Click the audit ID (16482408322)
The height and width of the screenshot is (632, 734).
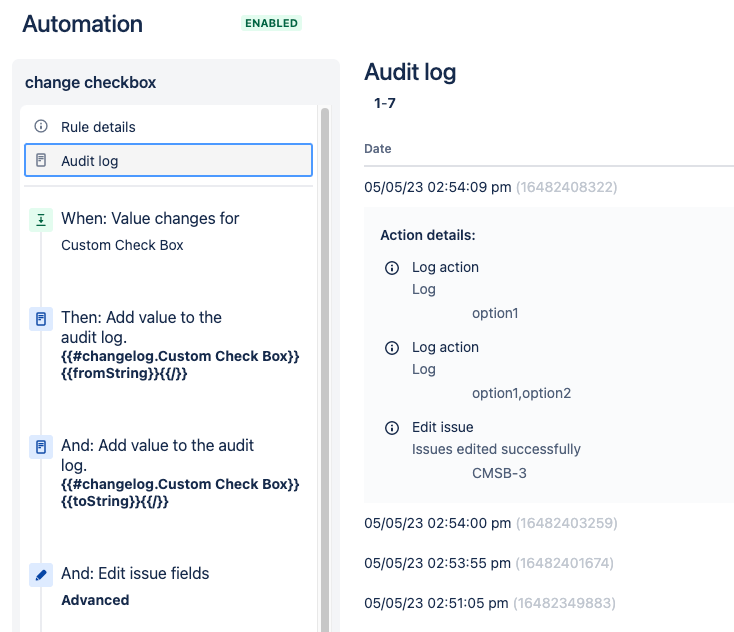566,187
